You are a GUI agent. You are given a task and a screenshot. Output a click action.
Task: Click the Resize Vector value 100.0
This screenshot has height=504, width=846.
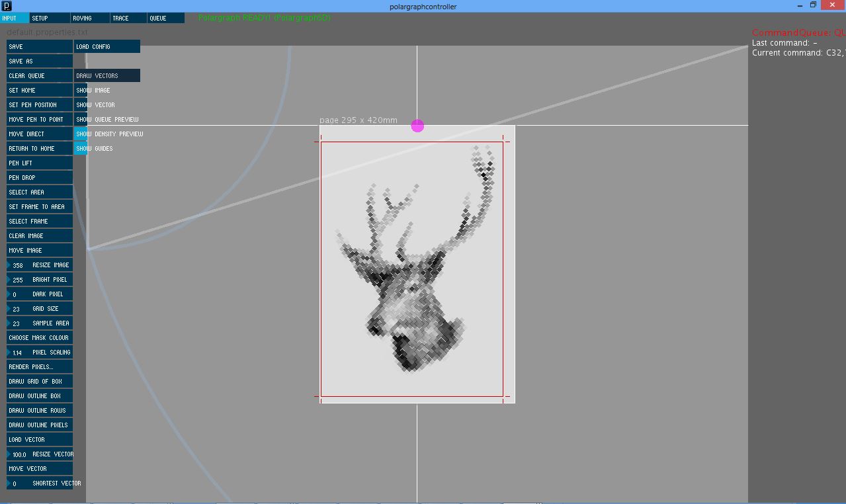pyautogui.click(x=19, y=454)
